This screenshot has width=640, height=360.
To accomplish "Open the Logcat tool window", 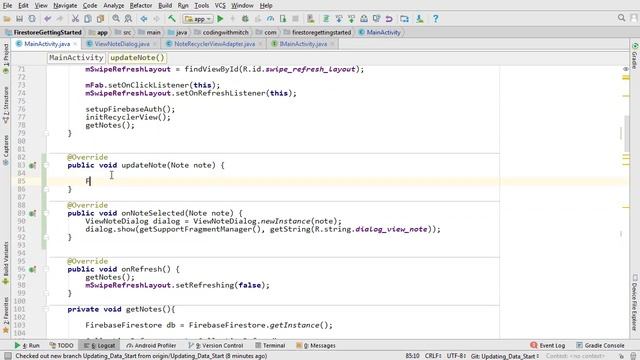I will click(x=100, y=345).
